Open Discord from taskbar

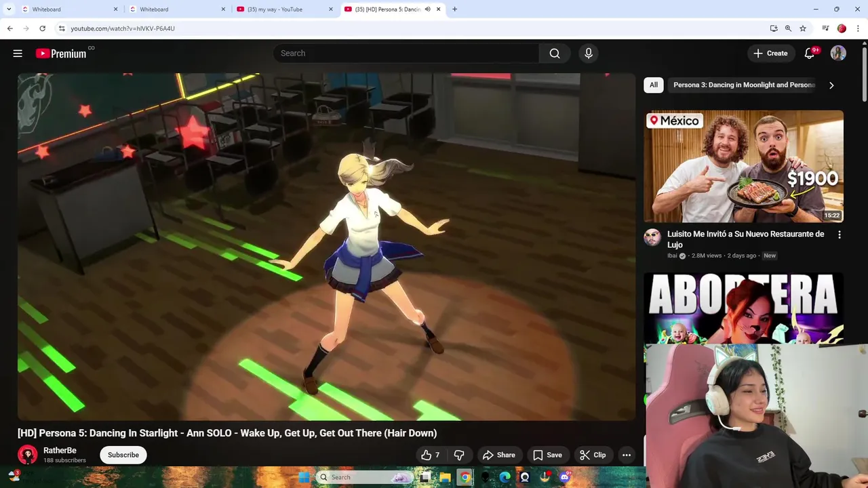pos(564,477)
